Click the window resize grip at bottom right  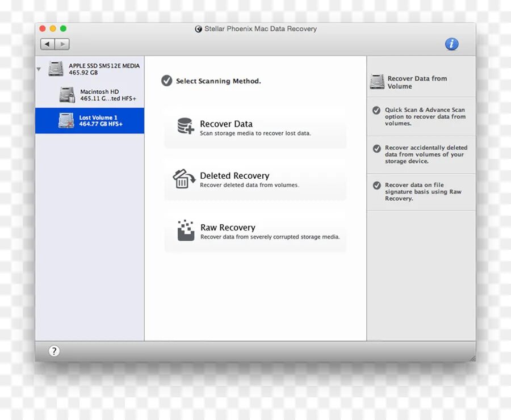(x=473, y=358)
